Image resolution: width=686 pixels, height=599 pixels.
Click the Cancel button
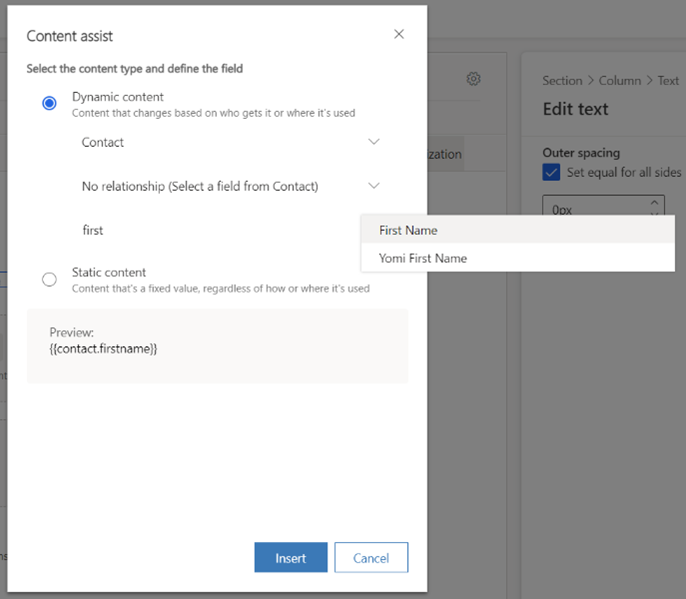[x=371, y=557]
